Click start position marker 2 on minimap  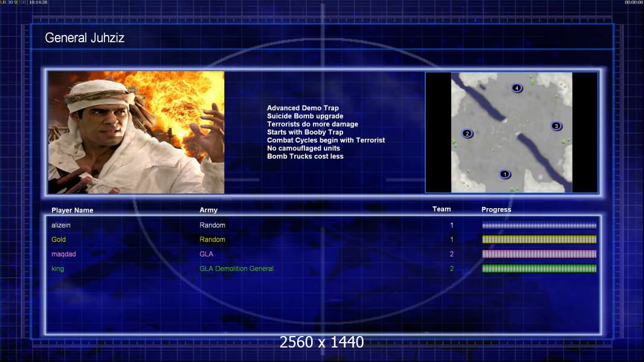467,133
